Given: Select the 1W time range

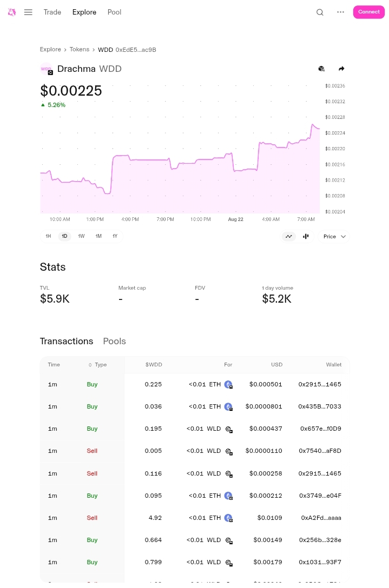Looking at the screenshot, I should coord(81,236).
